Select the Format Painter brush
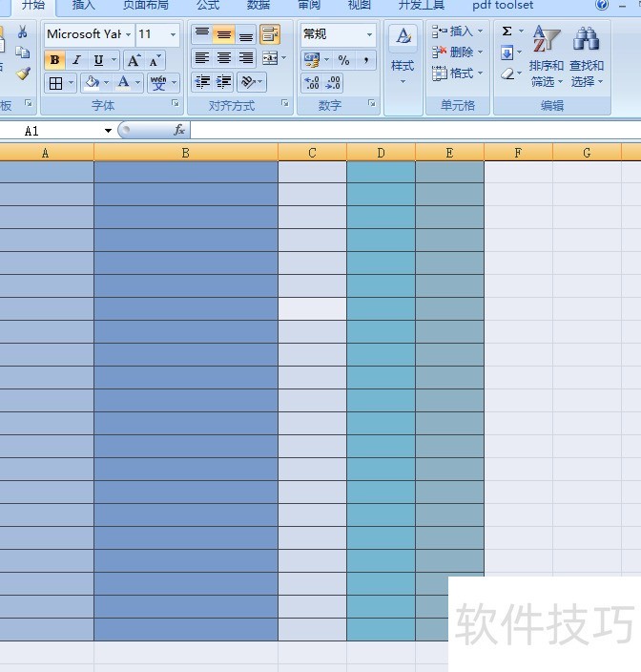 23,73
